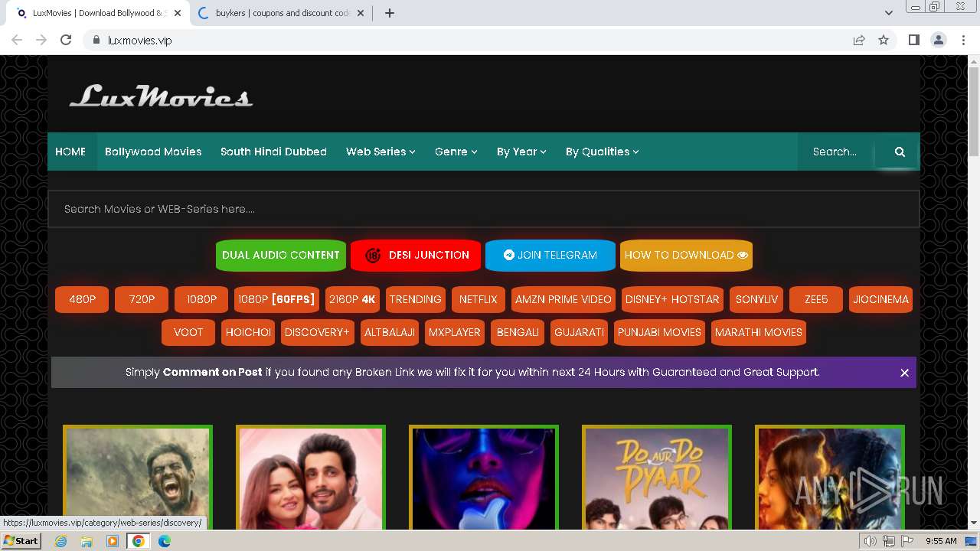The image size is (980, 551).
Task: Open the browser side panel icon
Action: [914, 40]
